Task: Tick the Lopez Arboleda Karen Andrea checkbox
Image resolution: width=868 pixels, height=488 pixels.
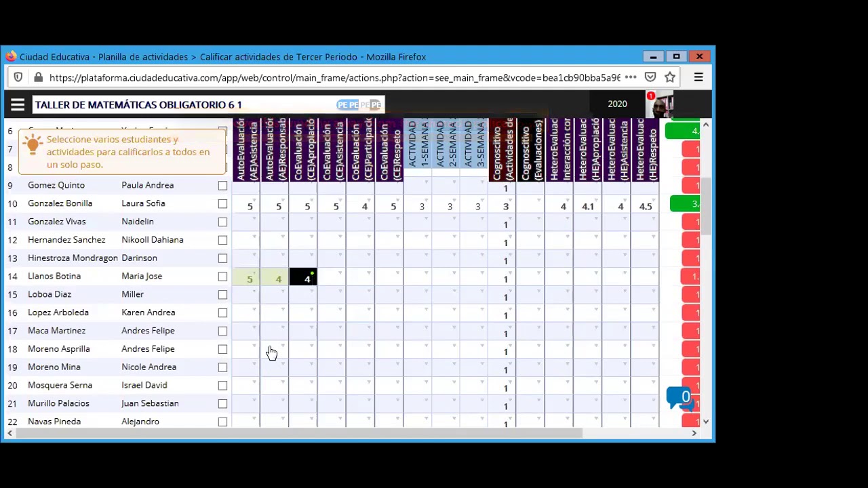Action: [x=222, y=313]
